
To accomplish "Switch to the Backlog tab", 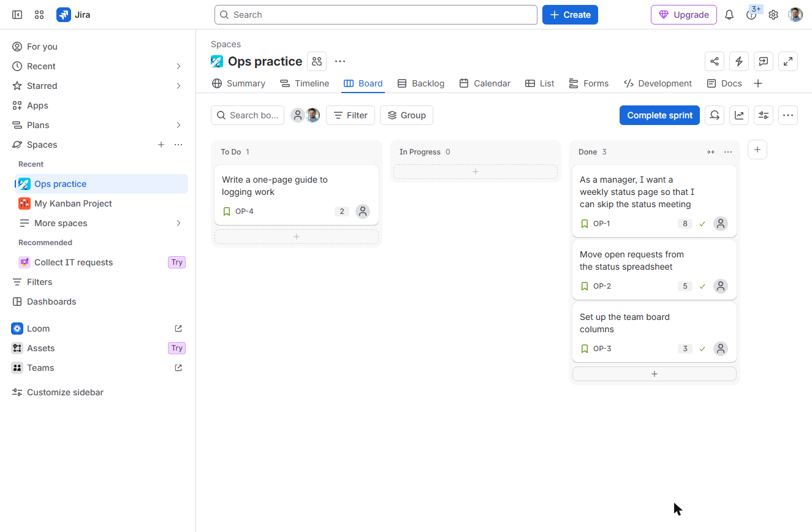I will [421, 83].
